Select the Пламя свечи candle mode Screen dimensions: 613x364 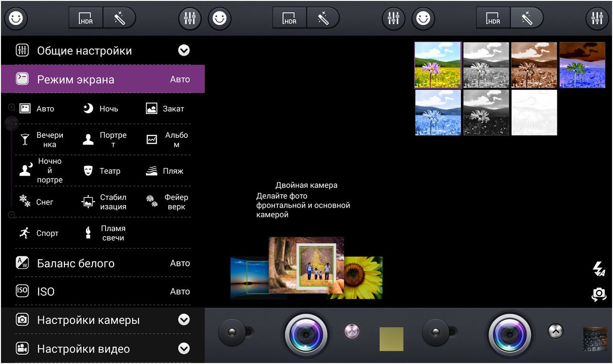105,233
